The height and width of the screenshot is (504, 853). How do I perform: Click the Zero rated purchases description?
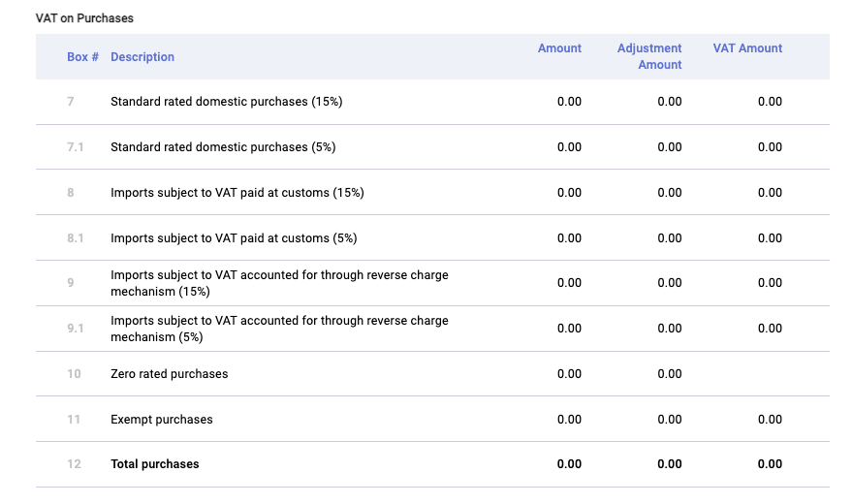[x=169, y=374]
